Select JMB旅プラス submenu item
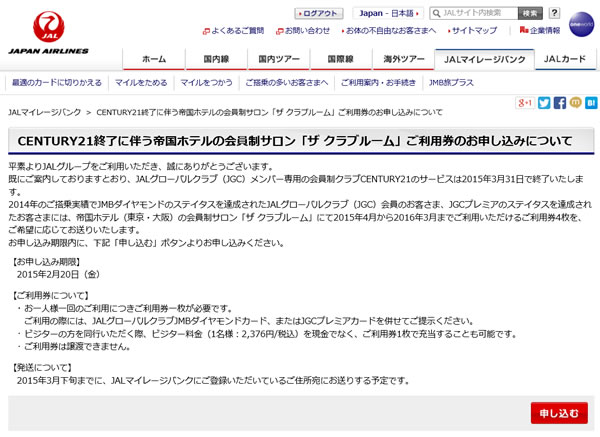 453,82
